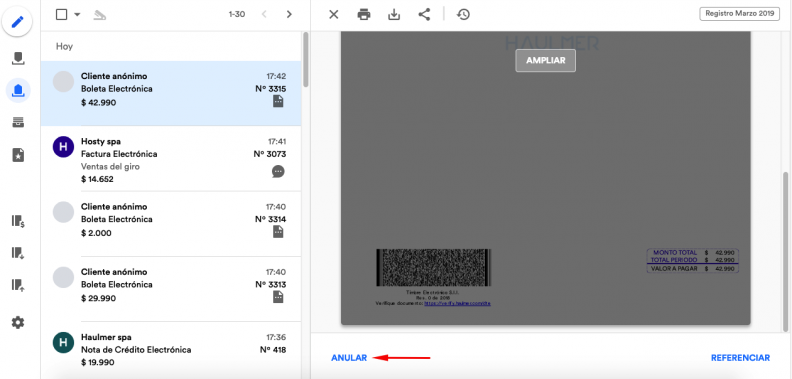Viewport: 792px width, 379px height.
Task: Download the open document
Action: point(394,15)
